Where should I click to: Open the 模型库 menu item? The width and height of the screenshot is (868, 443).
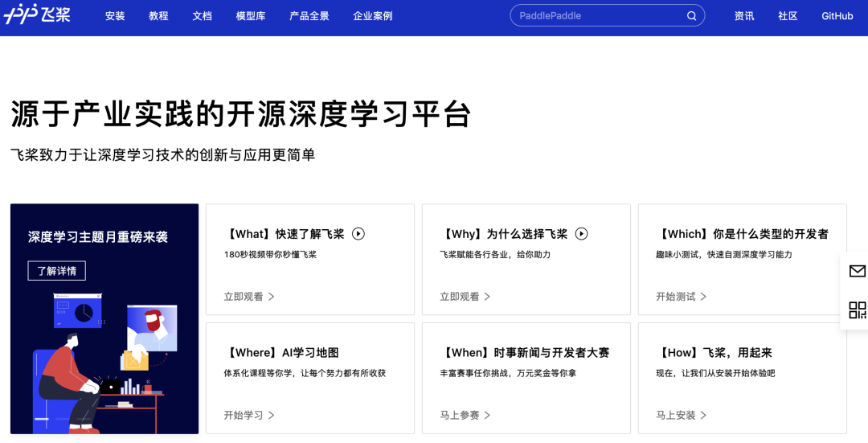click(x=251, y=16)
